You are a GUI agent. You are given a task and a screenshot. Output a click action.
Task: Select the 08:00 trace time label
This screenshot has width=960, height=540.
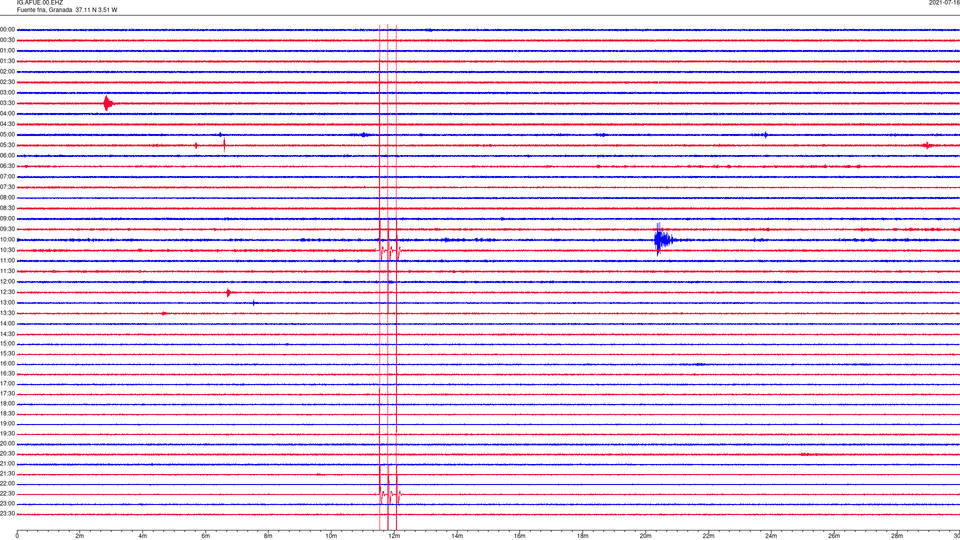[x=8, y=198]
